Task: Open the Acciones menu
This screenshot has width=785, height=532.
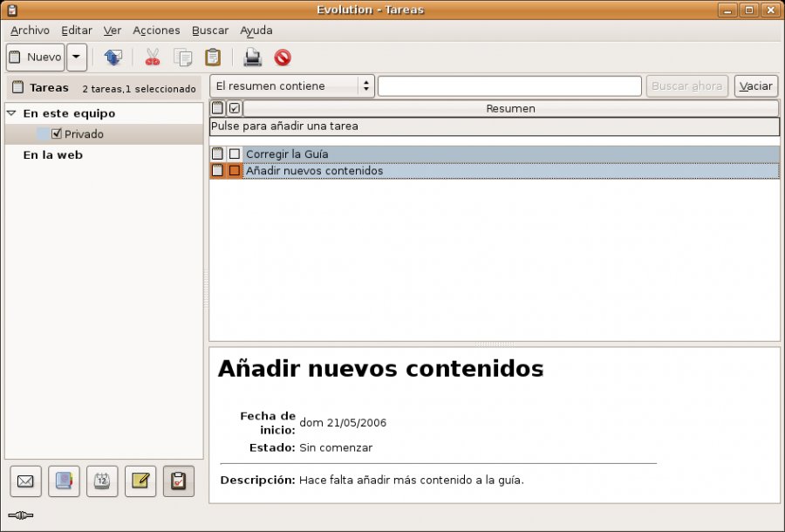Action: point(156,31)
